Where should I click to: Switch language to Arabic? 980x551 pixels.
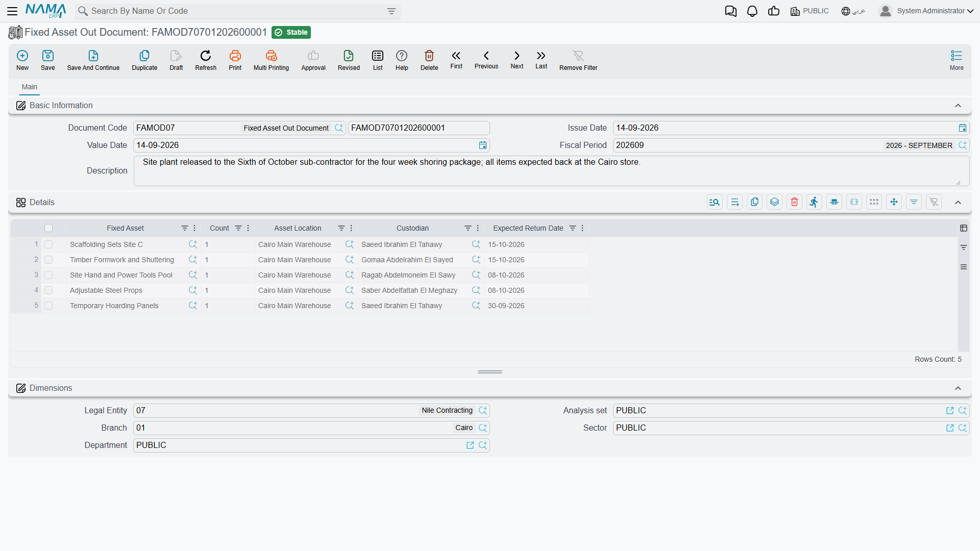coord(853,11)
